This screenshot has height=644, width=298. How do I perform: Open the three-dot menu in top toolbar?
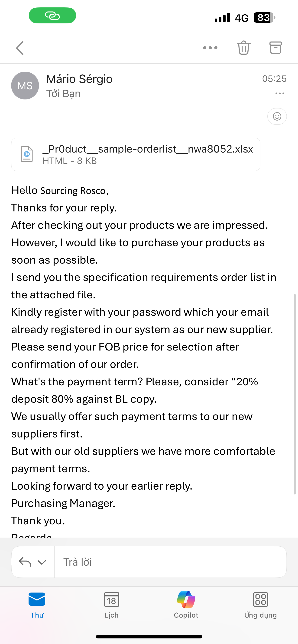point(210,48)
